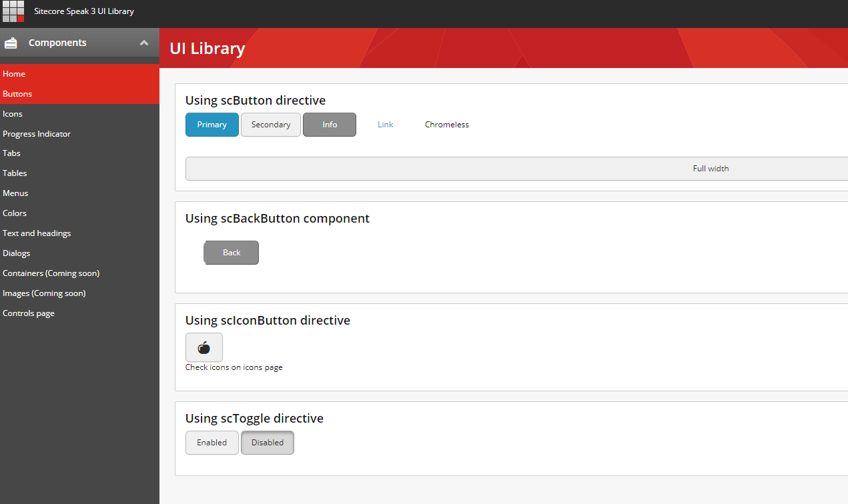Image resolution: width=848 pixels, height=504 pixels.
Task: Click the Components briefcase icon
Action: pyautogui.click(x=11, y=42)
